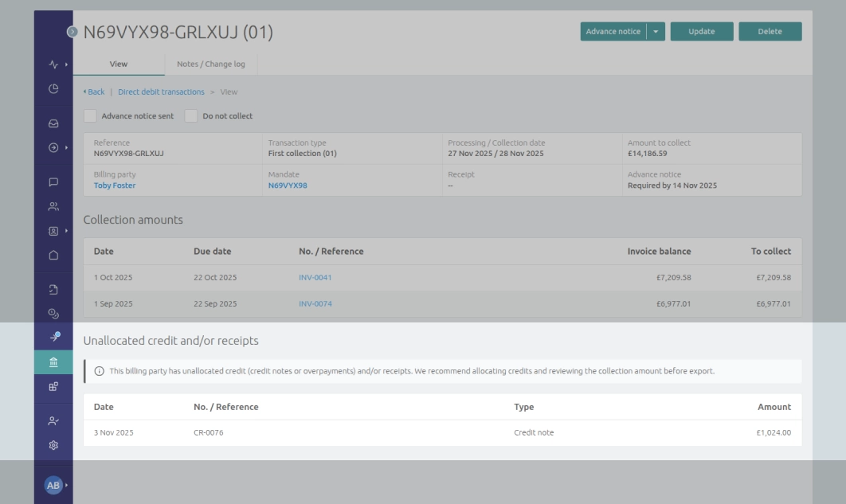
Task: Click the Update button
Action: pyautogui.click(x=701, y=33)
